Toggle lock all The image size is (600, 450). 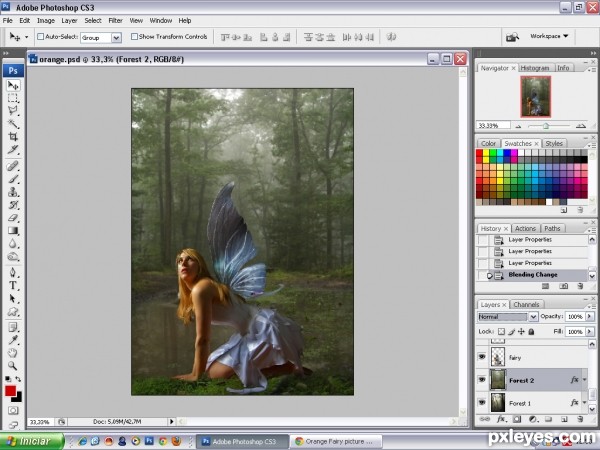tap(531, 332)
